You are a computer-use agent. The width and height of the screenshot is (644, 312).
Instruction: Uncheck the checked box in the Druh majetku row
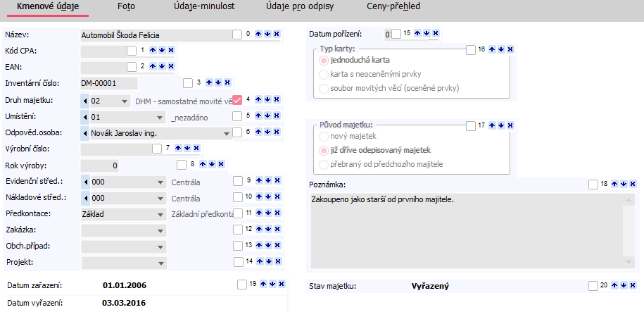pos(237,99)
